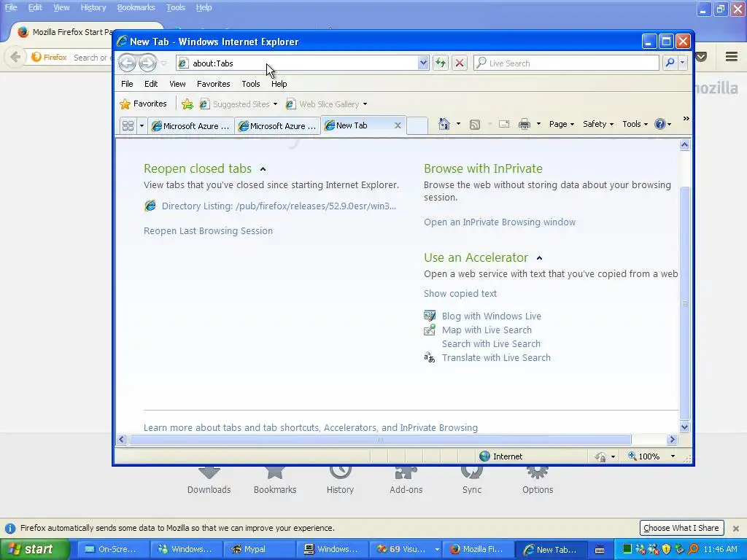Click the Firefox back arrow button
The width and height of the screenshot is (747, 560).
click(x=15, y=57)
